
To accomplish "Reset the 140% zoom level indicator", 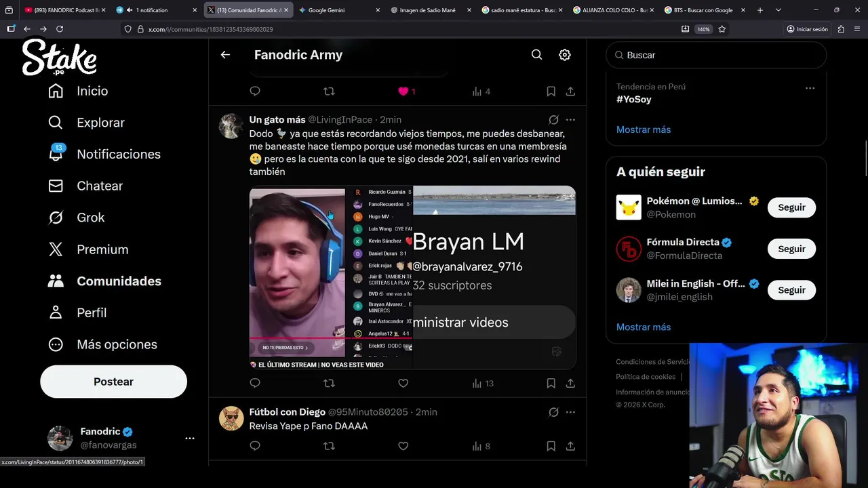I will pos(703,29).
